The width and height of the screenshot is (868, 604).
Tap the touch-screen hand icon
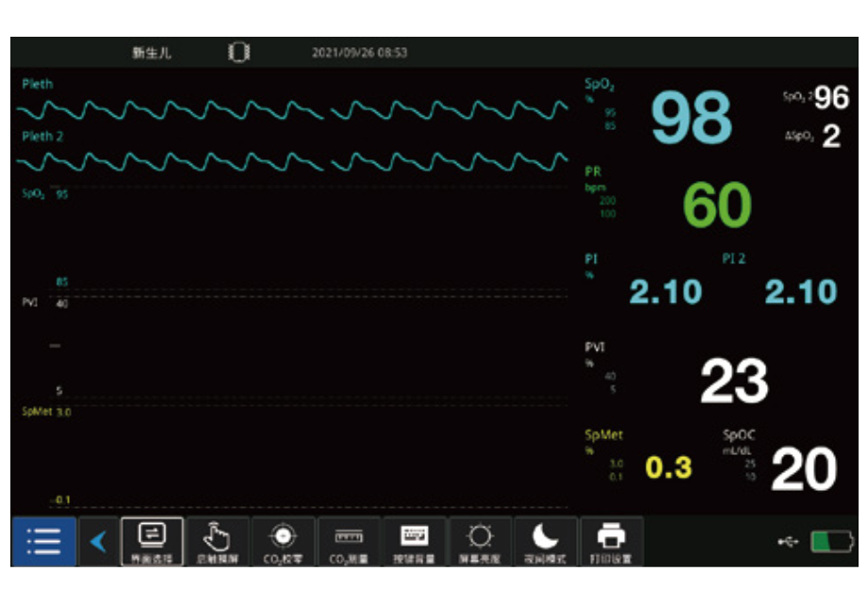coord(217,542)
